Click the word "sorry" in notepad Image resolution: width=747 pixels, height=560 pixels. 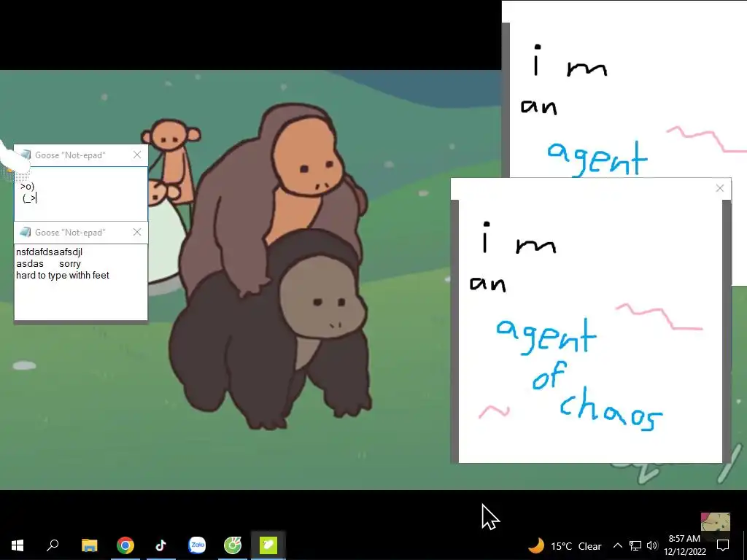(x=70, y=264)
